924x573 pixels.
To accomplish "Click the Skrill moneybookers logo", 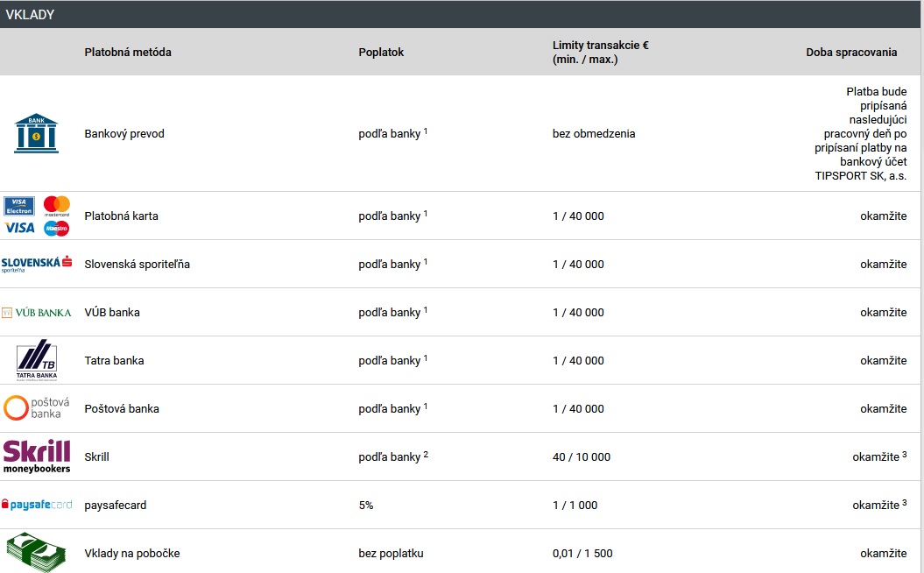I will click(37, 456).
